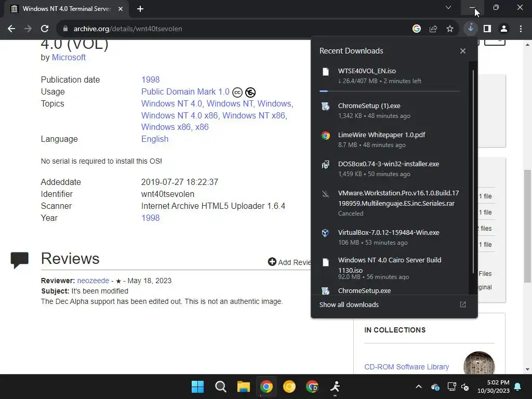Click the English language link
The width and height of the screenshot is (532, 399).
pos(155,139)
